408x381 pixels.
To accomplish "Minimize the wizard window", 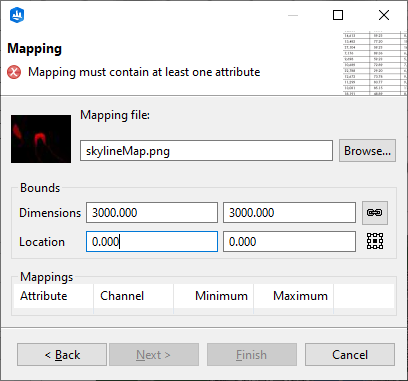I will coord(293,15).
